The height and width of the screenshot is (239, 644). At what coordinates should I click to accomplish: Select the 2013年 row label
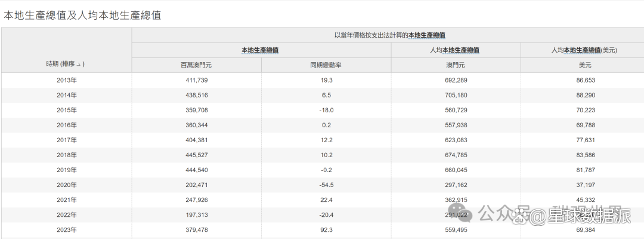(66, 80)
